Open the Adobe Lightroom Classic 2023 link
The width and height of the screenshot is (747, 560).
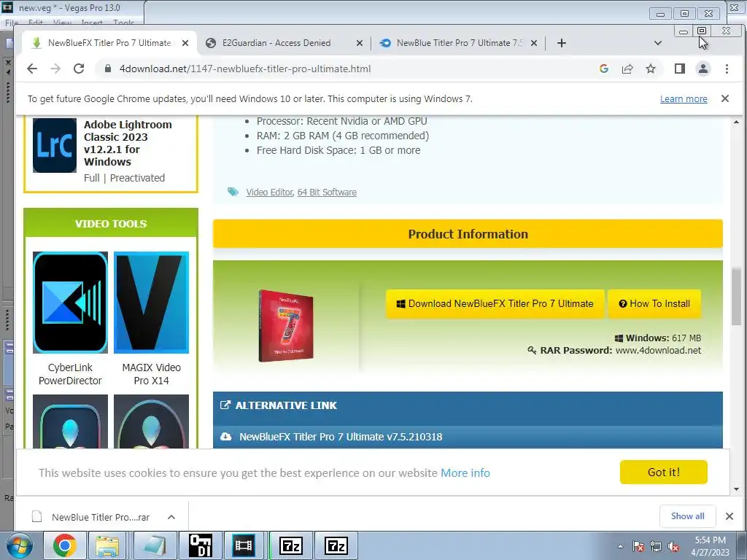click(128, 143)
